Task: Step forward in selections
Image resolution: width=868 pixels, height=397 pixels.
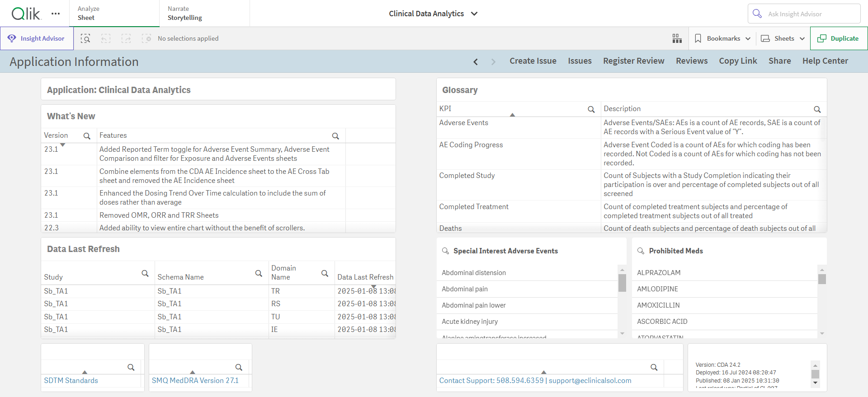Action: click(x=126, y=38)
